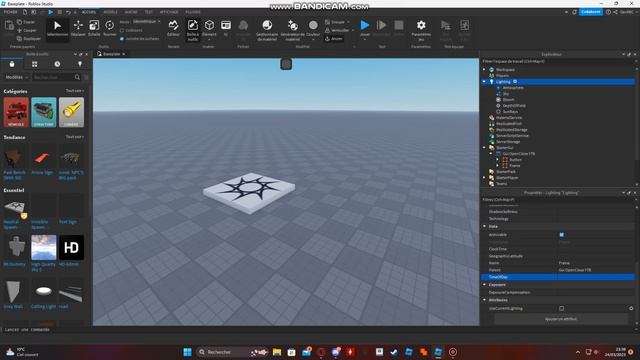640x360 pixels.
Task: Select the flashlight category thumbnail
Action: click(71, 112)
